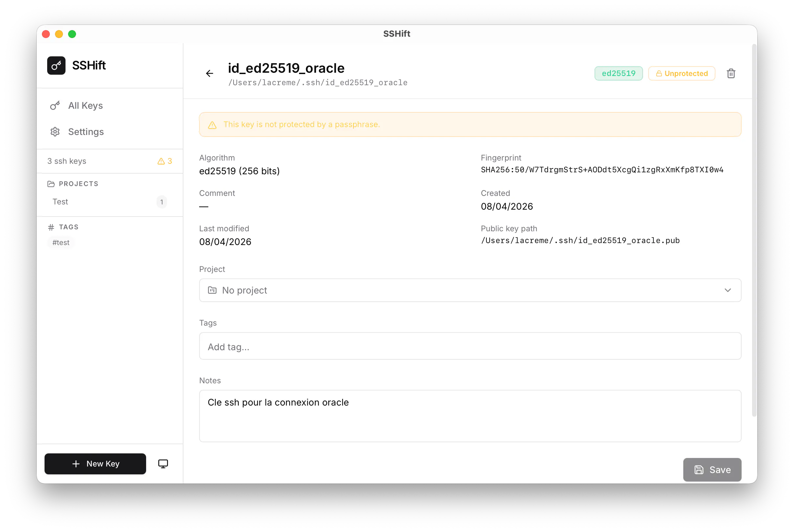Click the warning triangle in banner
Image resolution: width=794 pixels, height=532 pixels.
pyautogui.click(x=212, y=125)
